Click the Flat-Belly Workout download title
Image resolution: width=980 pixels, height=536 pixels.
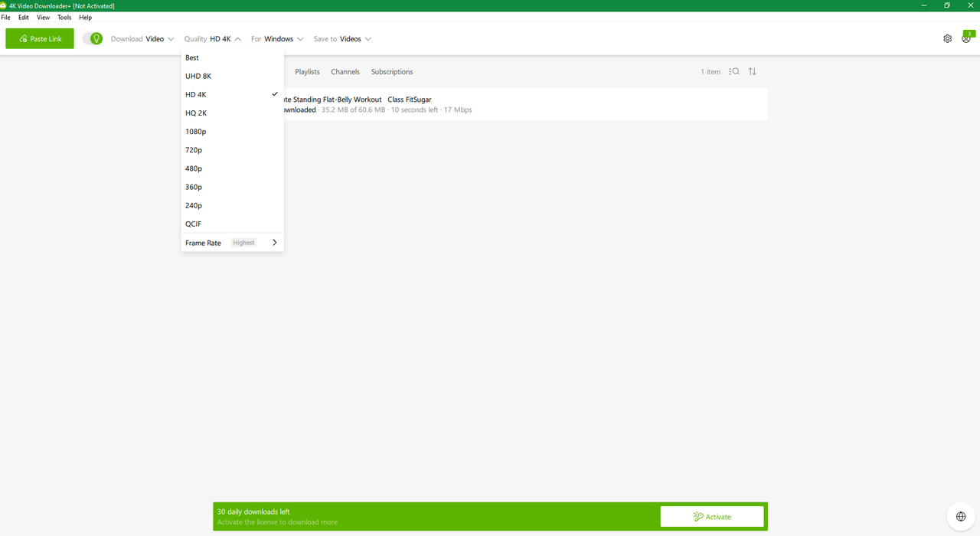[x=358, y=100]
